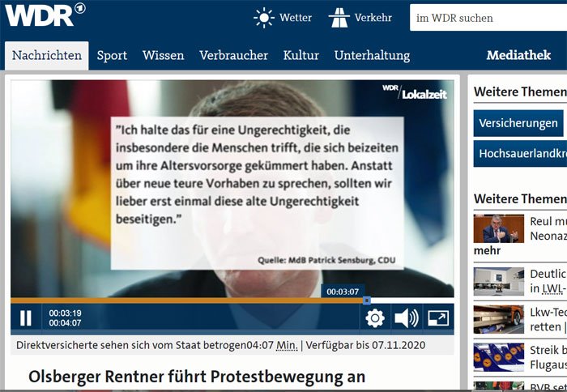Open the Mediathek link
567x392 pixels.
[x=518, y=56]
